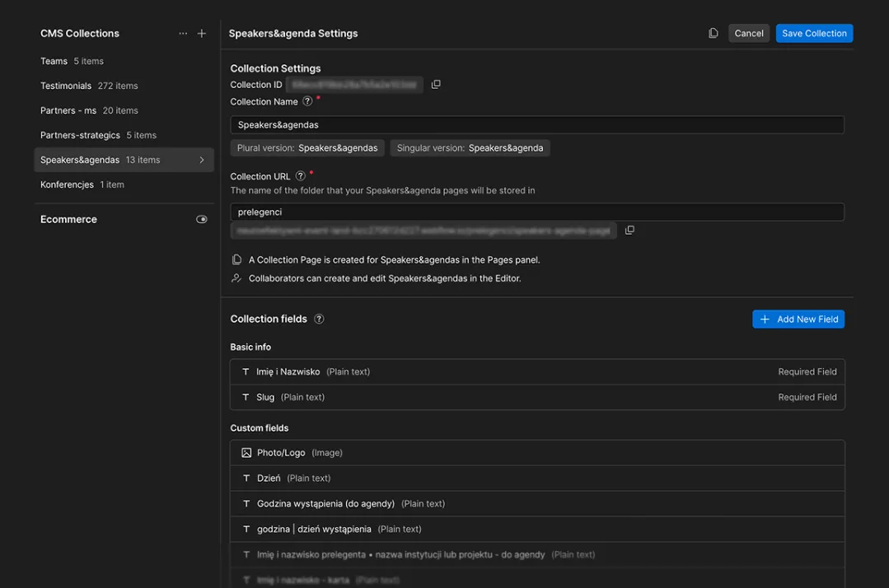Click the Collection URL field containing prelegenci
The image size is (889, 588).
tap(536, 212)
